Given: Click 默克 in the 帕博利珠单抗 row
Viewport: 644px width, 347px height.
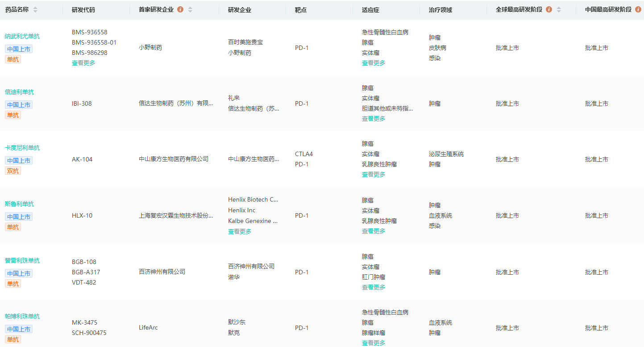Looking at the screenshot, I should (234, 333).
